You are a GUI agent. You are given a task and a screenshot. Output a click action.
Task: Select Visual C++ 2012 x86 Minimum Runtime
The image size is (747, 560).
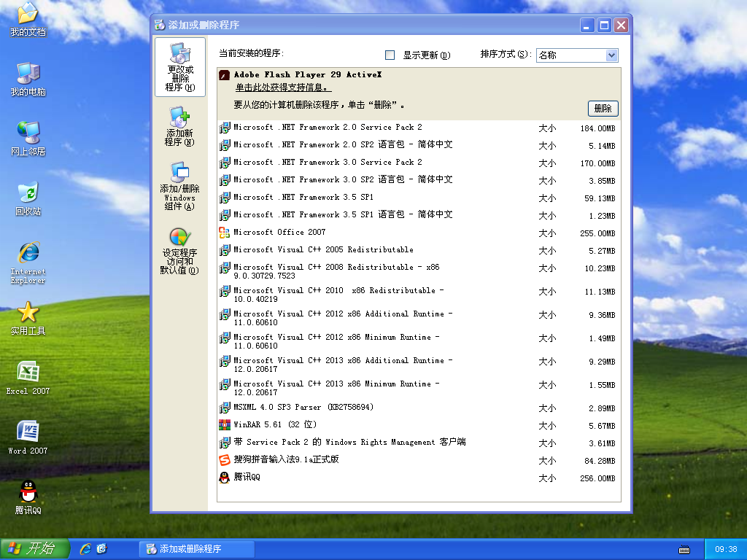click(419, 341)
